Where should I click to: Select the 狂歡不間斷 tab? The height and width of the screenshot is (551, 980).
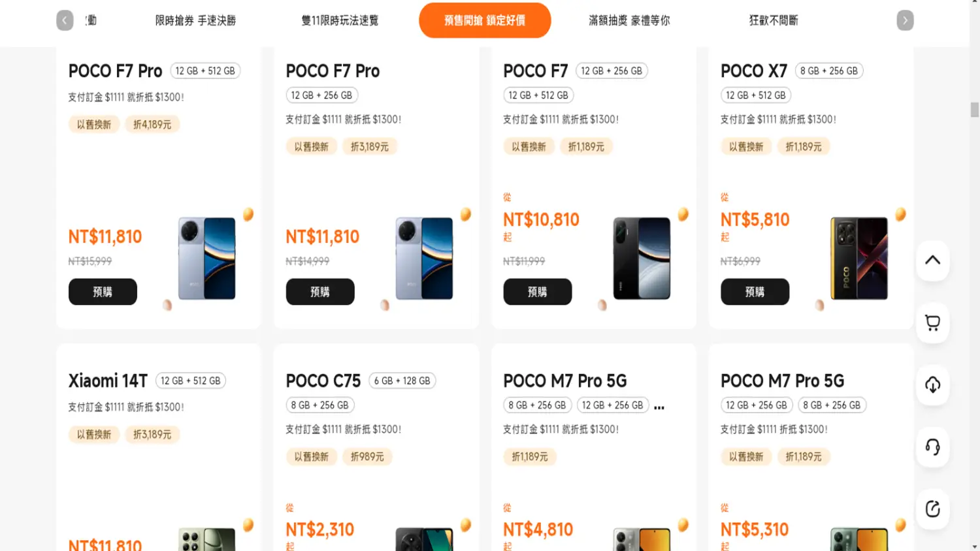pyautogui.click(x=774, y=20)
